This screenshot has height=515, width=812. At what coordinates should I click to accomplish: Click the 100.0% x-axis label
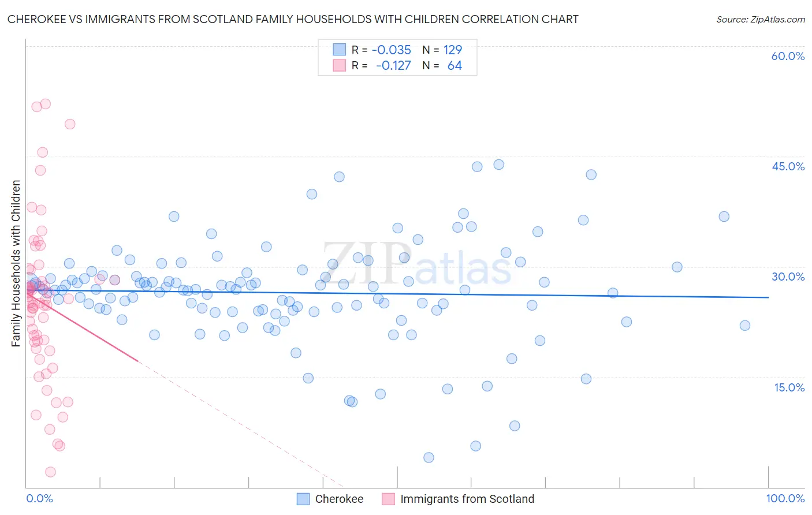click(785, 498)
